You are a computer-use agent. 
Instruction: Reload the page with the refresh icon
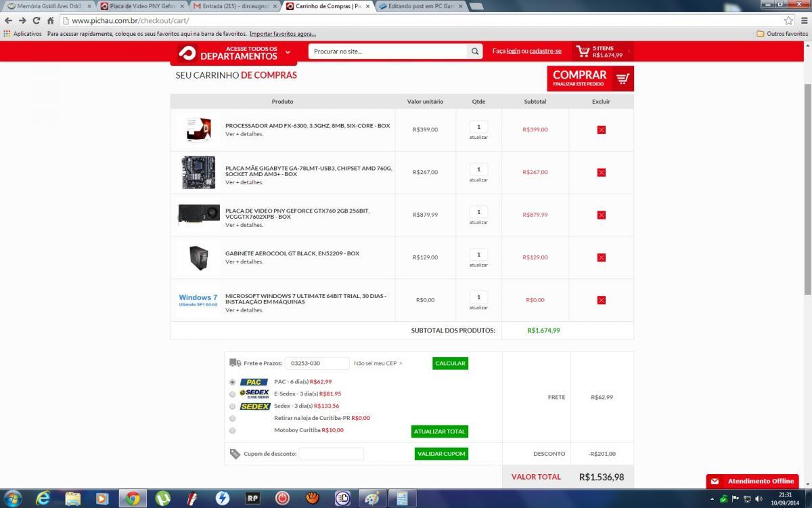point(37,20)
